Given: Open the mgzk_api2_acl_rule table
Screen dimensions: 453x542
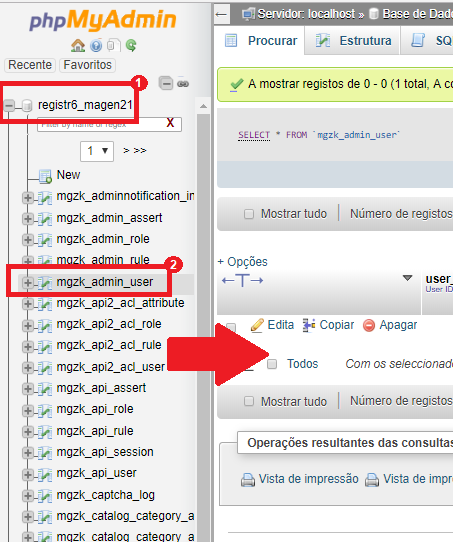Looking at the screenshot, I should tap(109, 345).
